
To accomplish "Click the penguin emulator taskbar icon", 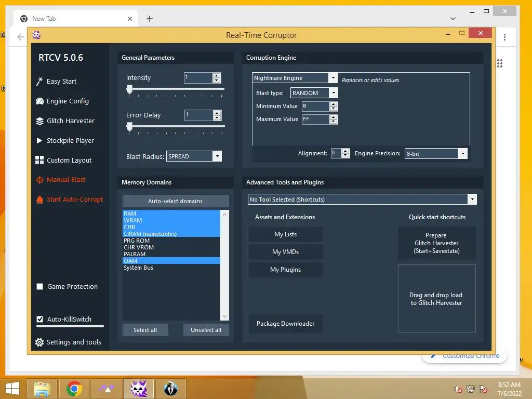I will click(x=170, y=389).
